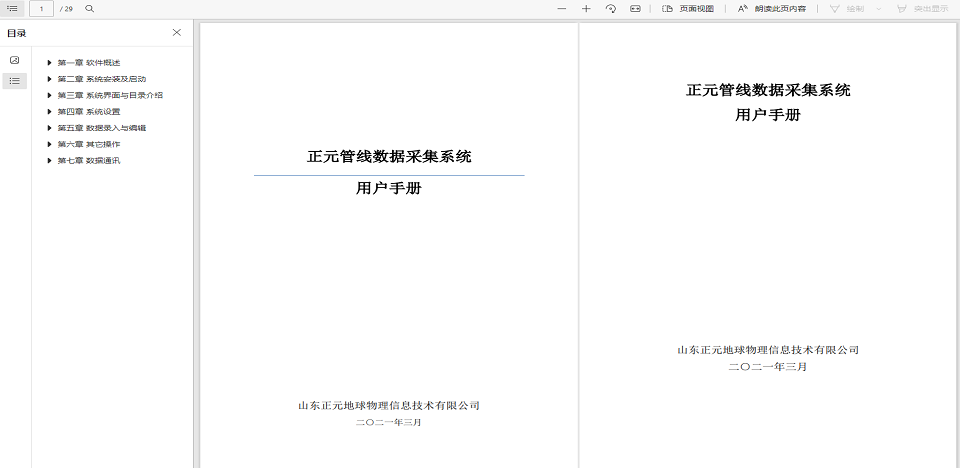
Task: Select the outline list view icon
Action: point(15,80)
